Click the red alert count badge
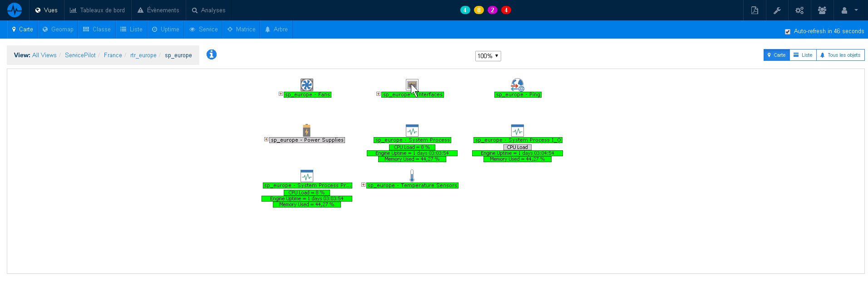The width and height of the screenshot is (868, 287). tap(506, 10)
